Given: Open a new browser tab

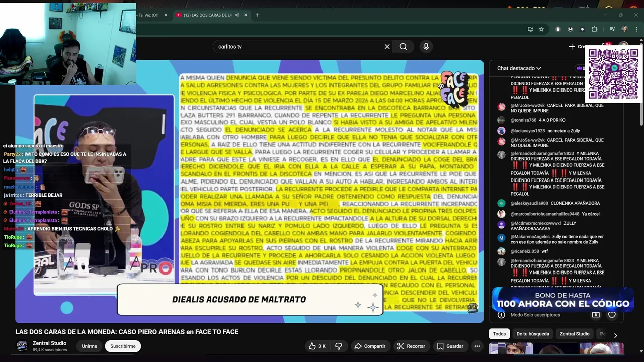Looking at the screenshot, I should point(258,15).
